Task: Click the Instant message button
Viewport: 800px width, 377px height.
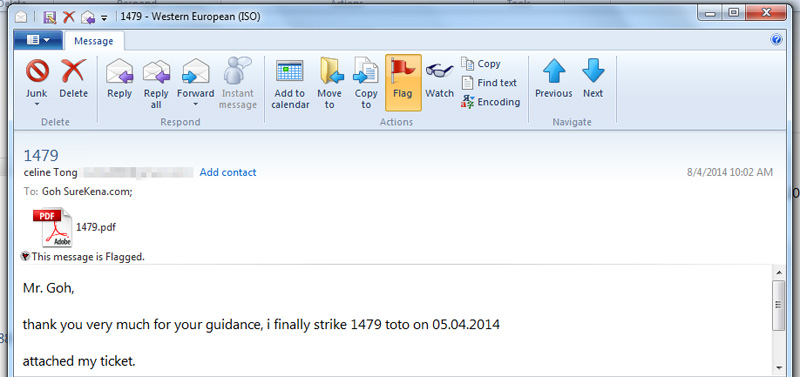Action: 238,84
